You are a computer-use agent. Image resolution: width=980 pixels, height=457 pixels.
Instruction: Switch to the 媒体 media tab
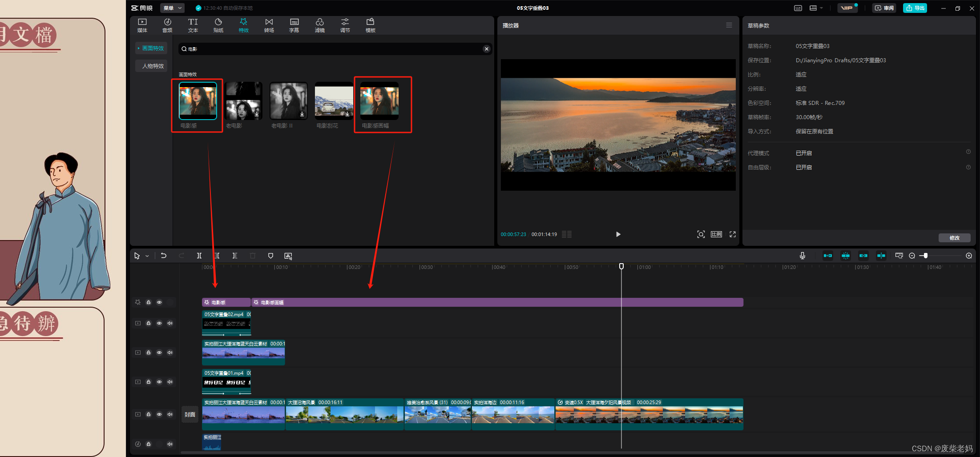pyautogui.click(x=142, y=25)
